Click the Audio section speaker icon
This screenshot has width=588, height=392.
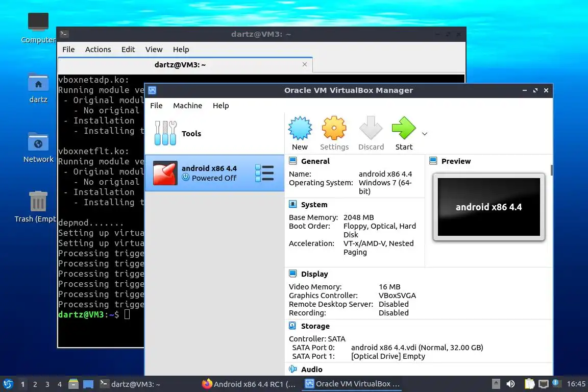(x=293, y=369)
